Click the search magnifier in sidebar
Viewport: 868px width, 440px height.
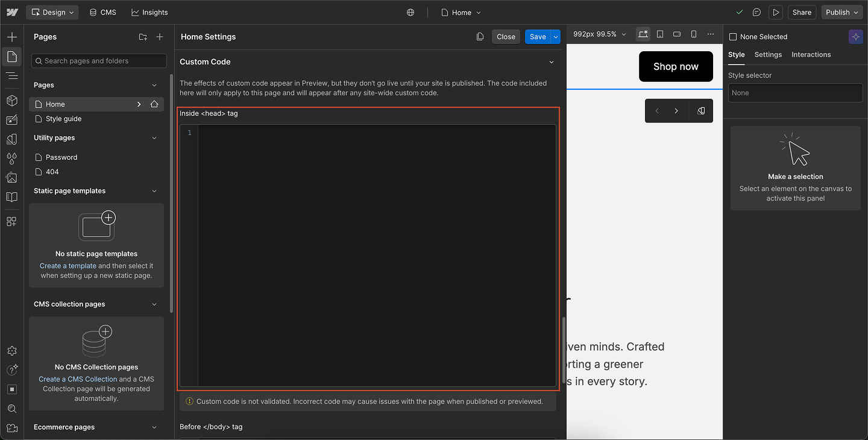point(11,409)
